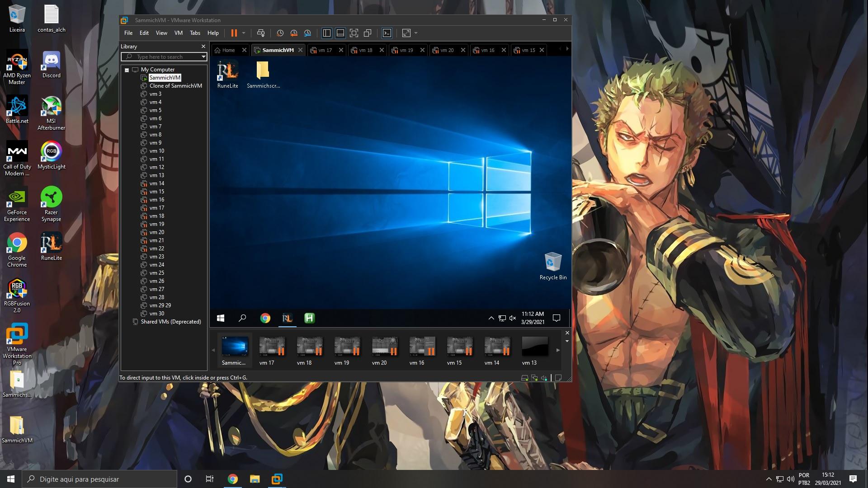Screen dimensions: 868x488
Task: Open the library search dropdown arrow
Action: (203, 57)
